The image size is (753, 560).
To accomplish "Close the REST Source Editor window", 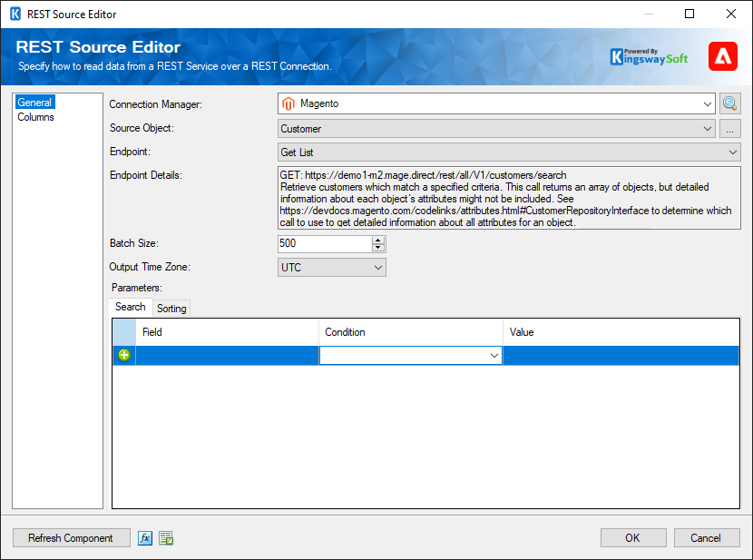I will (731, 14).
